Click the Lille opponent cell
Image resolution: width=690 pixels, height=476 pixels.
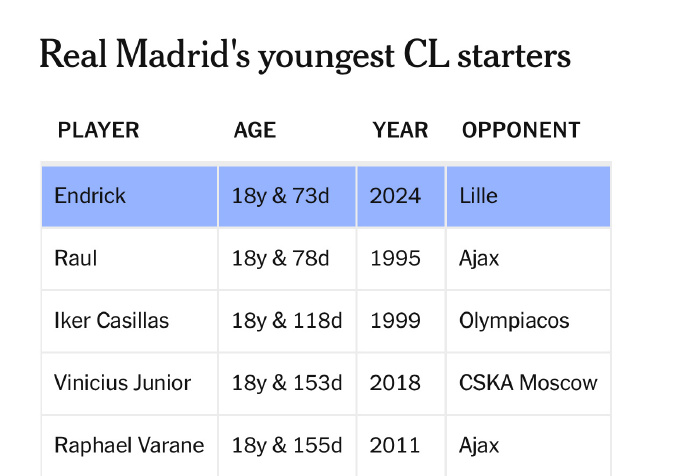click(529, 196)
